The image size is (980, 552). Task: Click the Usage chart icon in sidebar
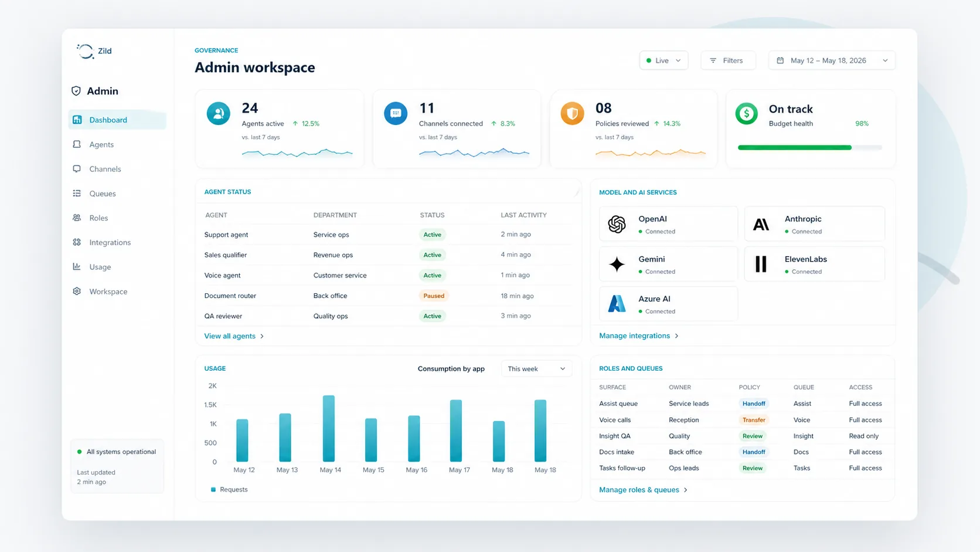(x=77, y=267)
